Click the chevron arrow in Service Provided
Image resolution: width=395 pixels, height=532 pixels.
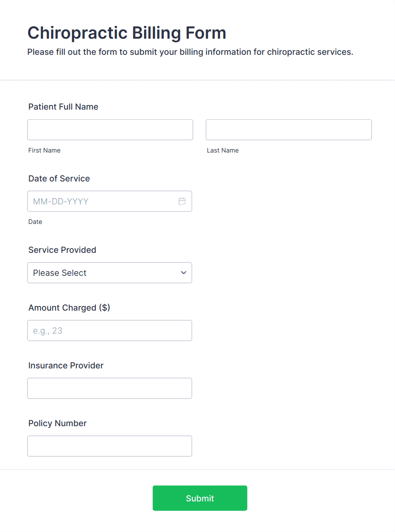tap(183, 273)
